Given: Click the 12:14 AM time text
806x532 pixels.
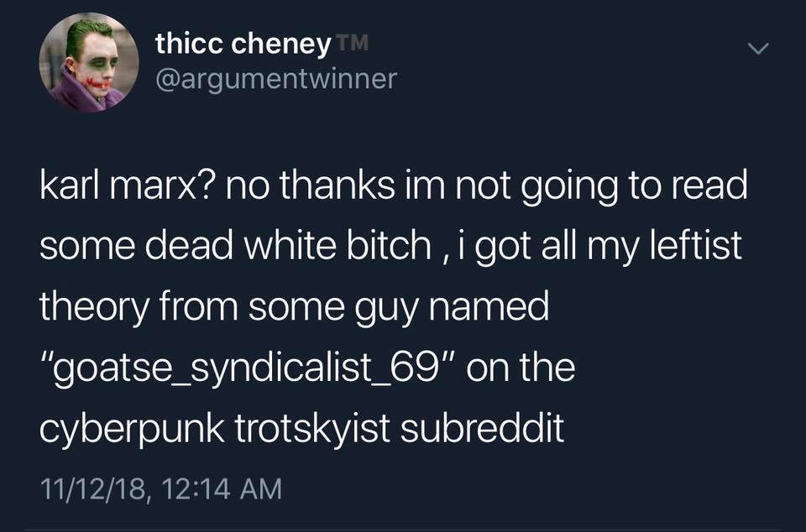Looking at the screenshot, I should pos(222,488).
